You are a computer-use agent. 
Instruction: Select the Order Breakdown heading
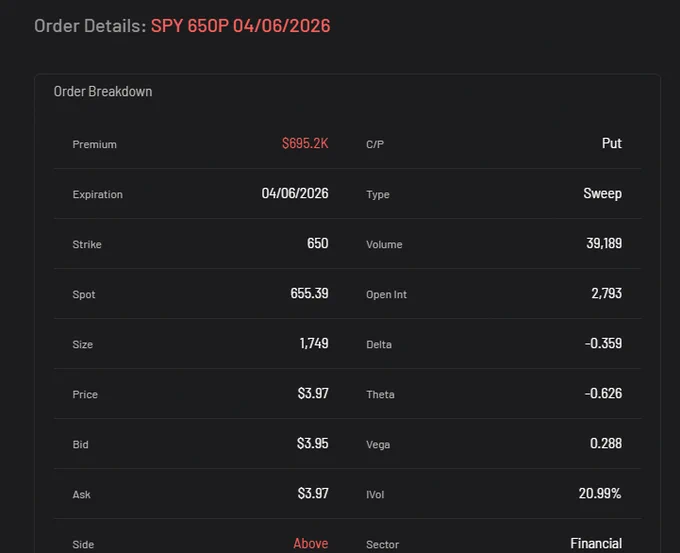pos(103,92)
